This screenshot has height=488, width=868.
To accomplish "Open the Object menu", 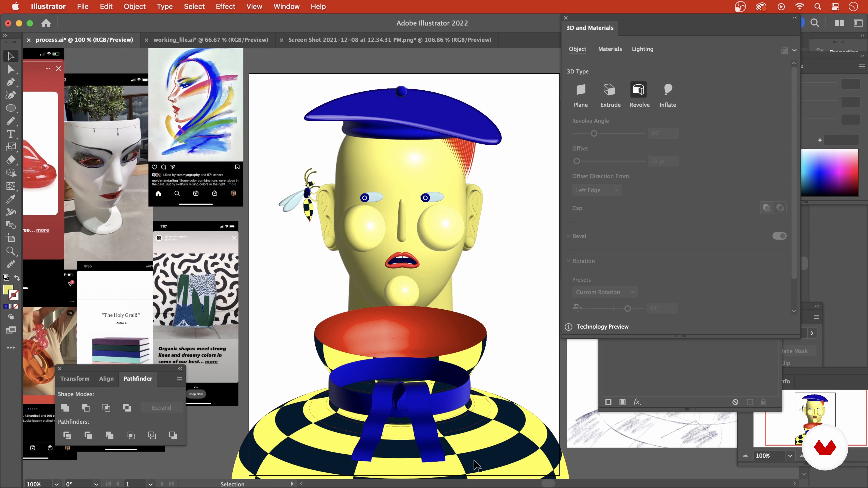I will click(x=134, y=6).
